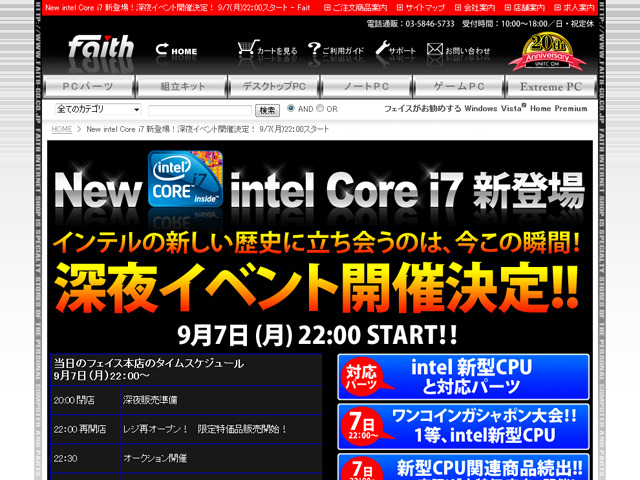
Task: Click the 深夜イベント開催決定 headline banner
Action: [318, 288]
